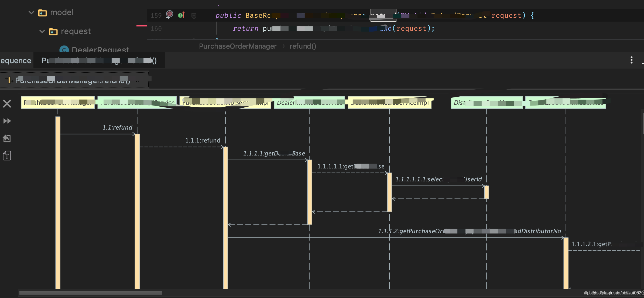Select the refund() breadcrumb

click(303, 46)
